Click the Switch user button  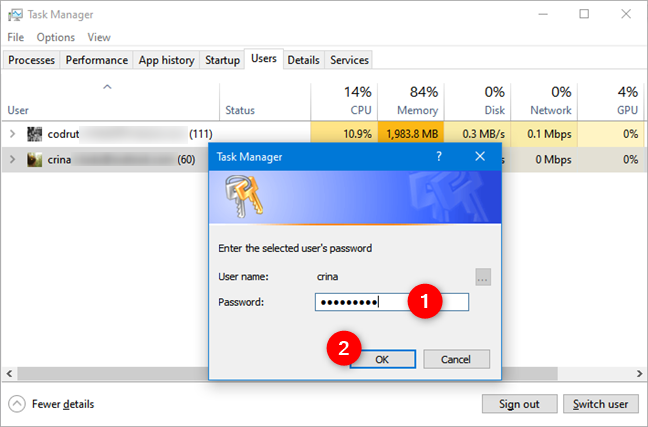pyautogui.click(x=601, y=404)
